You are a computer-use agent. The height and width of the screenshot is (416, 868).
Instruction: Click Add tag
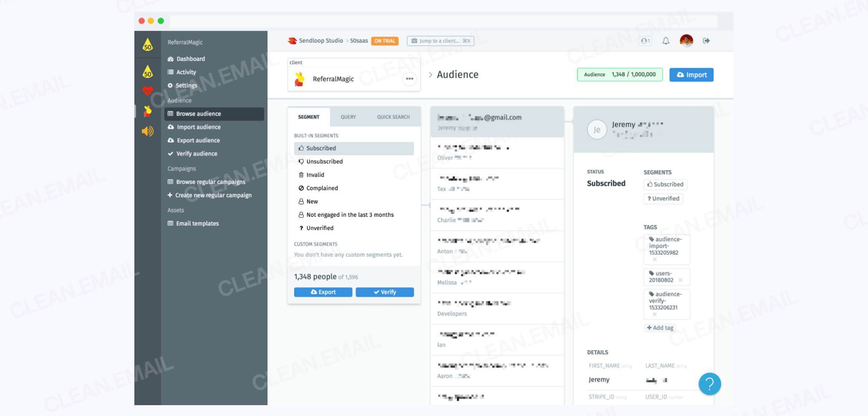[x=660, y=328]
